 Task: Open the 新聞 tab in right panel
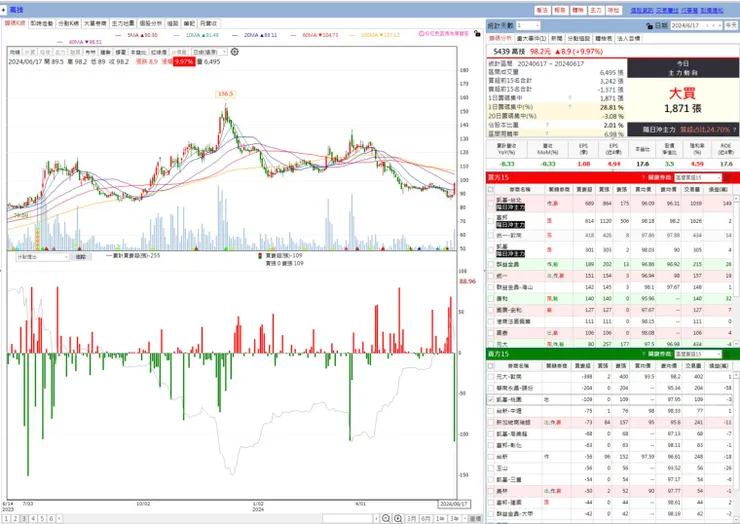tap(556, 38)
